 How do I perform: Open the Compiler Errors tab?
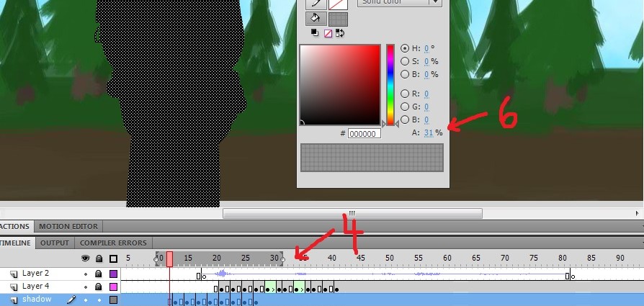point(113,243)
